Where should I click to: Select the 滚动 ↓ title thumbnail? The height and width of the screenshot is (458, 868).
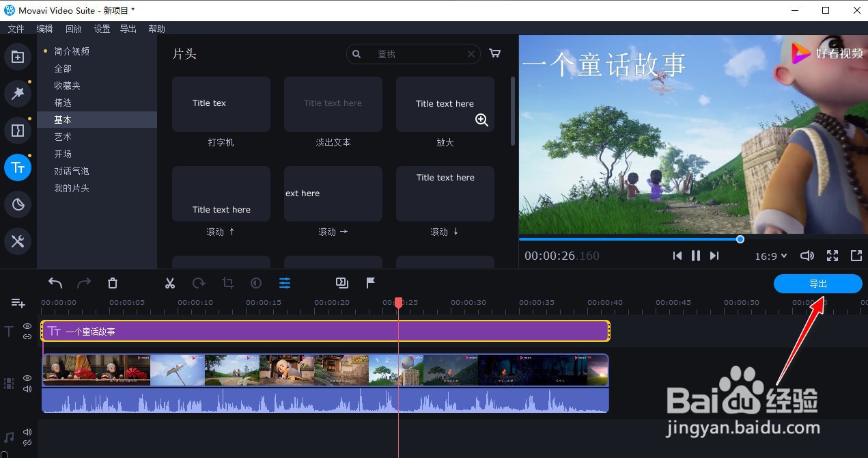tap(445, 193)
